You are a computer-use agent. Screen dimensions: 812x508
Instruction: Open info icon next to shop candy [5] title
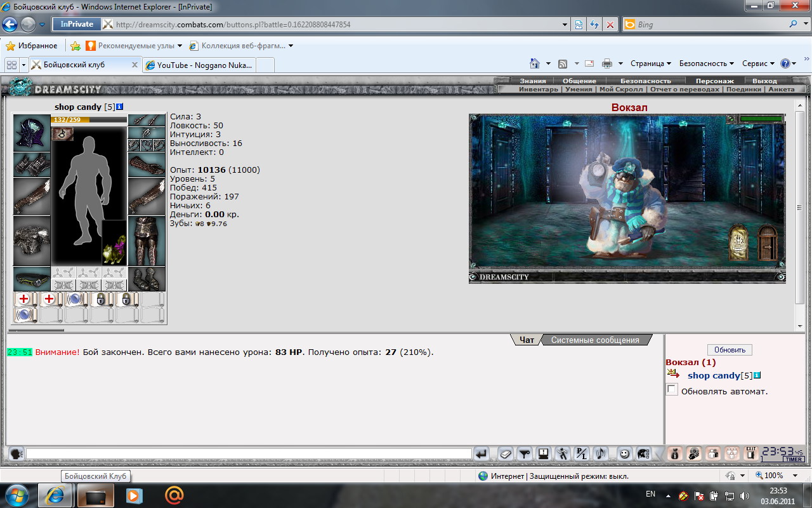[119, 107]
